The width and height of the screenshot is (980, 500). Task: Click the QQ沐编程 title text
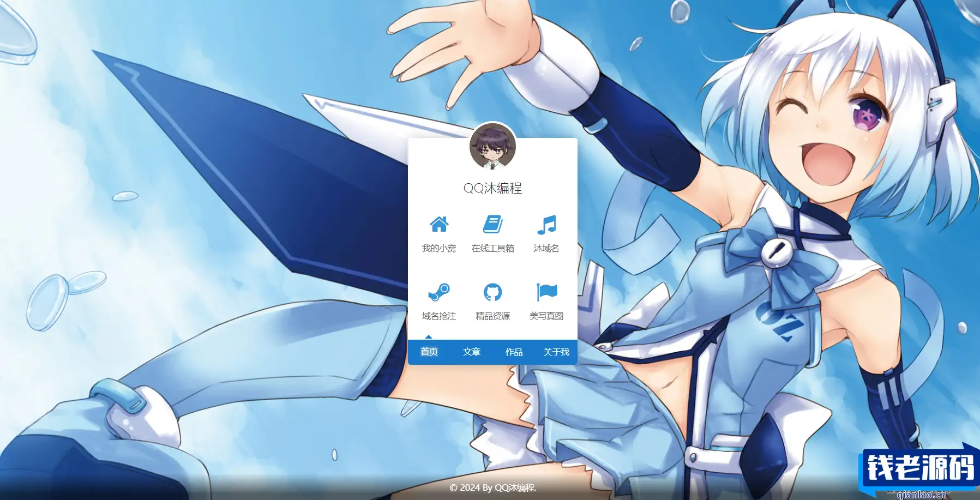coord(492,188)
